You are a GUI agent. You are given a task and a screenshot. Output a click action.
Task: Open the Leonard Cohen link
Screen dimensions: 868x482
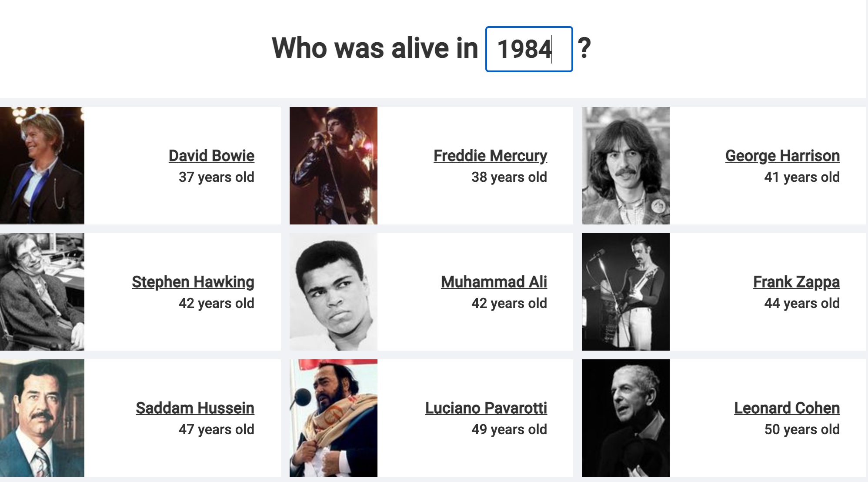click(787, 408)
